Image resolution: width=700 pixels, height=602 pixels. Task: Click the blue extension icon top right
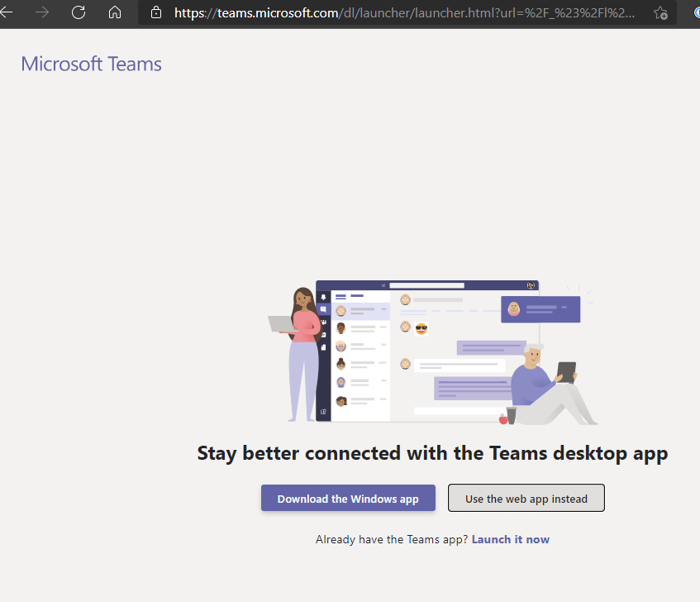pyautogui.click(x=696, y=13)
